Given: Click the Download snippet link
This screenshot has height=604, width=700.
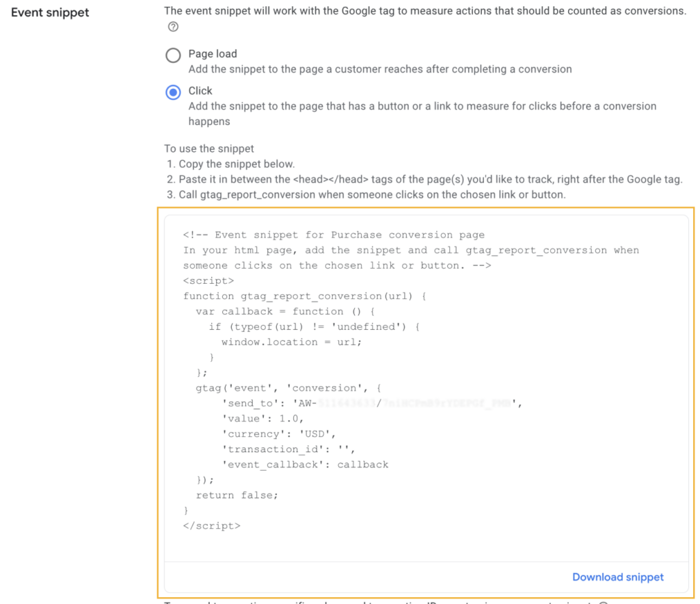Looking at the screenshot, I should (x=618, y=577).
